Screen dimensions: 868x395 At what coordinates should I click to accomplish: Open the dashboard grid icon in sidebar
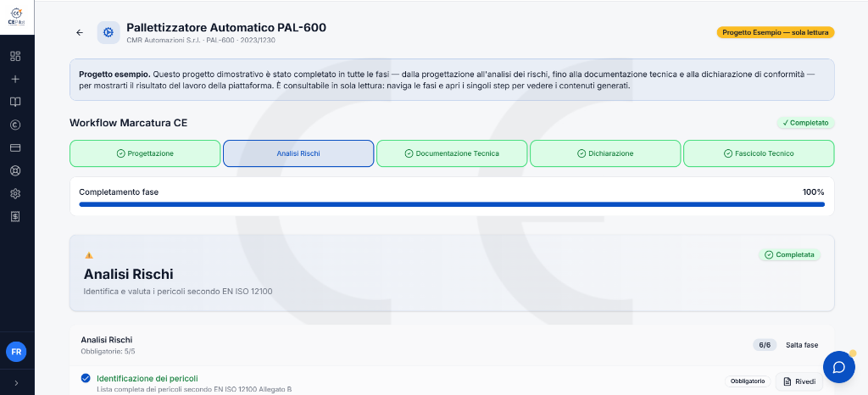[x=15, y=56]
